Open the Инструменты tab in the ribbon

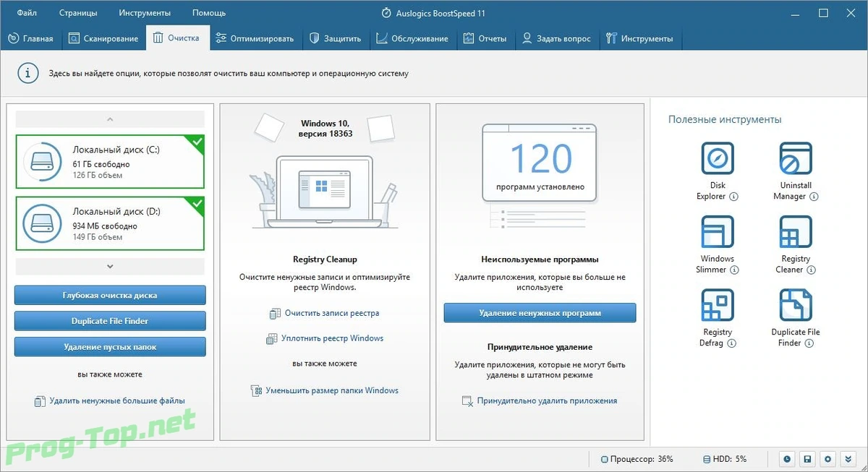tap(639, 38)
